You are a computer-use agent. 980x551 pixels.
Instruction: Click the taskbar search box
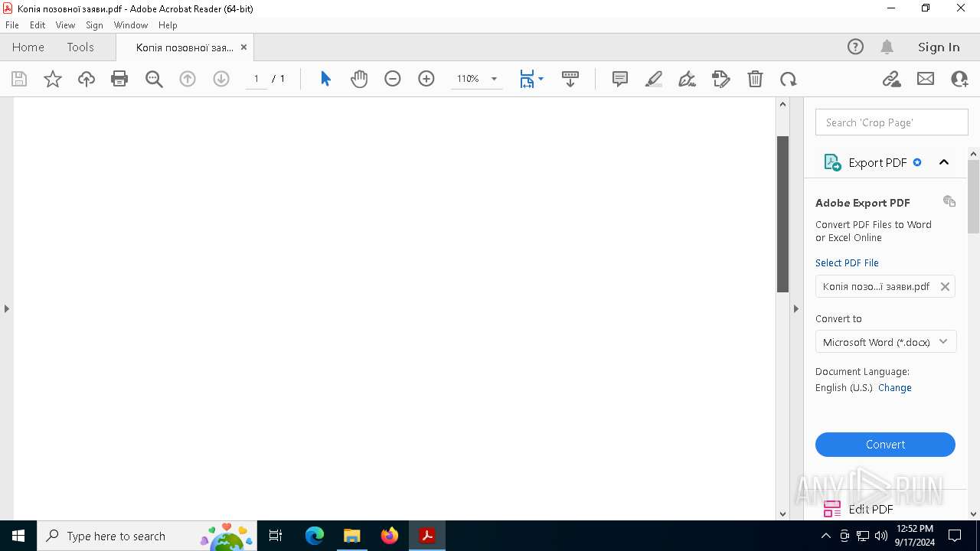point(148,536)
